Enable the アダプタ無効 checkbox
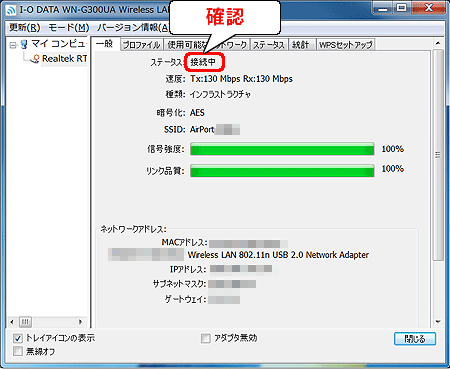The height and width of the screenshot is (369, 450). [x=206, y=338]
